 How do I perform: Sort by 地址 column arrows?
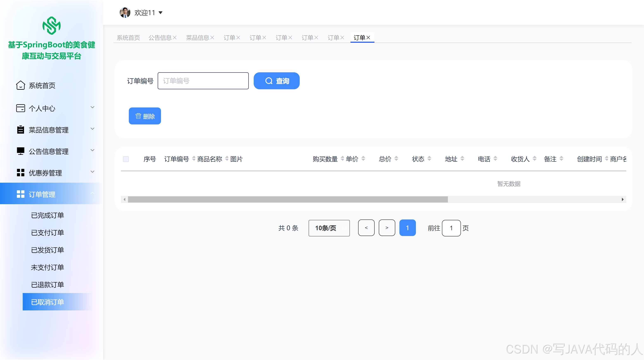pyautogui.click(x=462, y=159)
